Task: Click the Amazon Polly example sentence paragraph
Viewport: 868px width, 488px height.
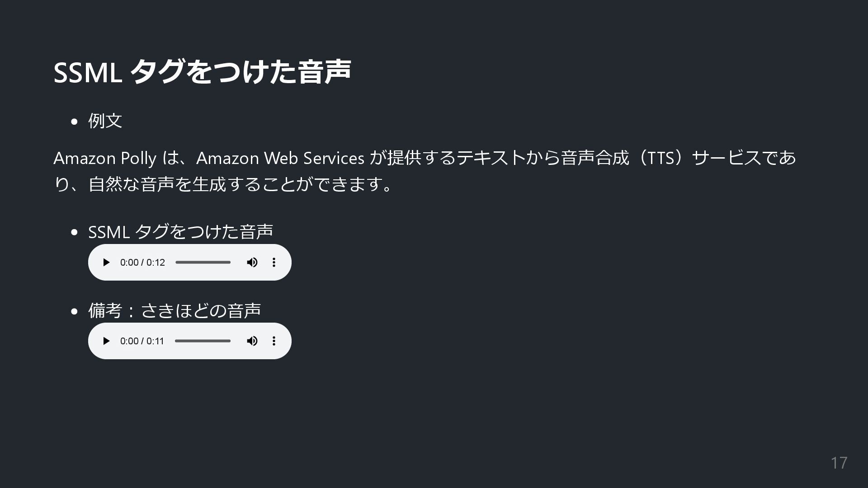Action: pyautogui.click(x=425, y=171)
